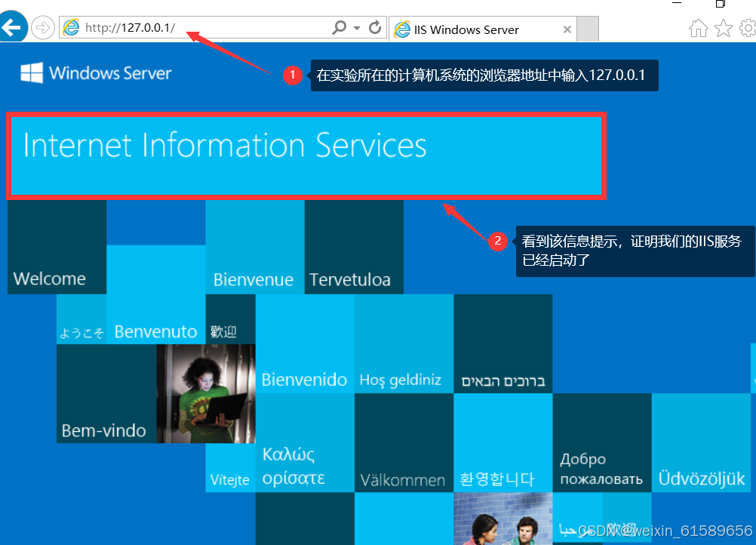Minimize the browser window
This screenshot has width=756, height=545.
pyautogui.click(x=677, y=3)
